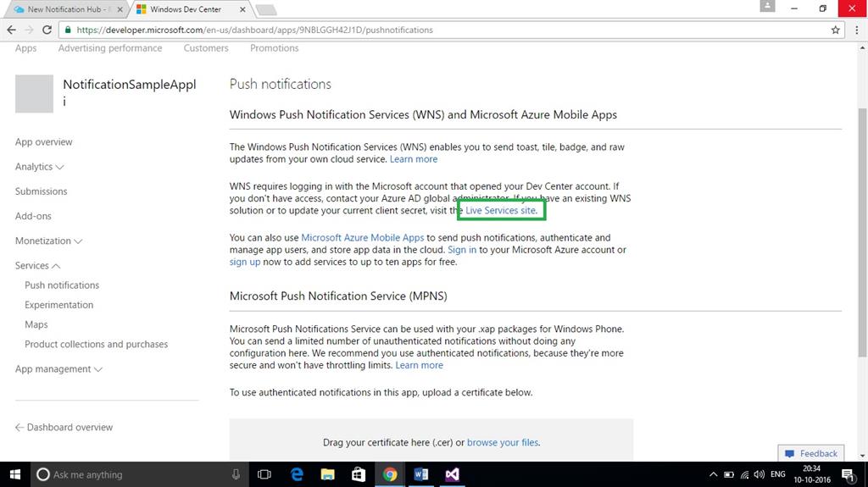
Task: Click the NotificationSampleAppli app thumbnail
Action: point(34,93)
